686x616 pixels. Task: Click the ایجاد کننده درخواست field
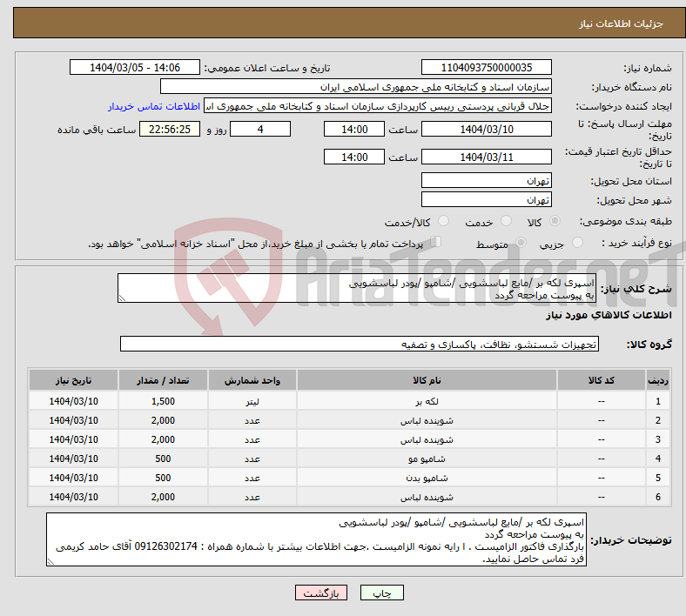pos(378,106)
